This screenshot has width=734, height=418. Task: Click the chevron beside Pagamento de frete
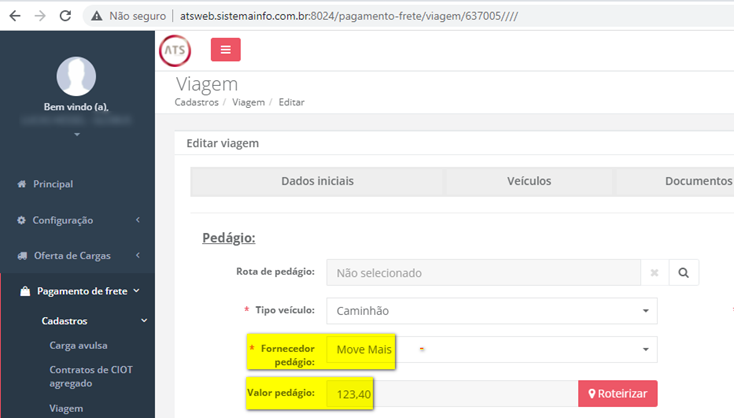(x=136, y=291)
